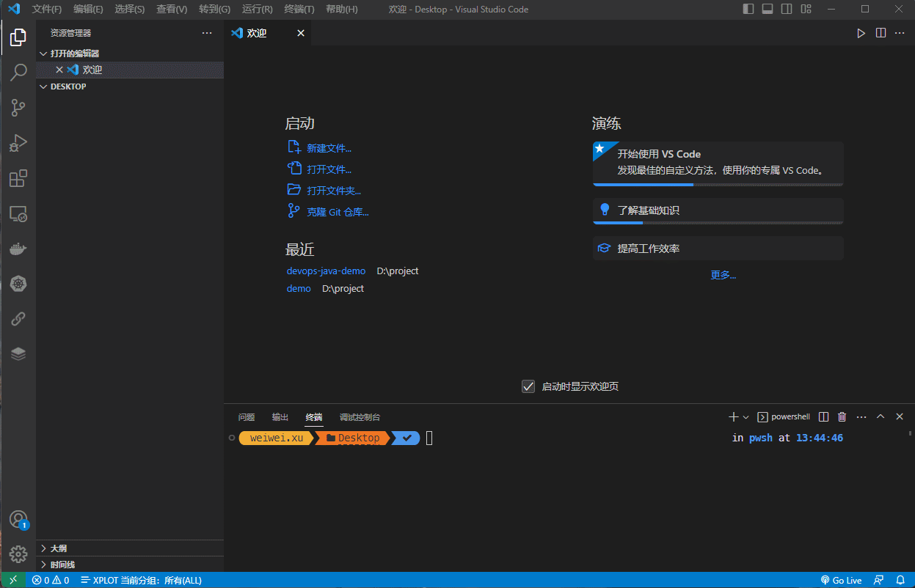This screenshot has width=915, height=588.
Task: Split the editor to the right
Action: [881, 33]
